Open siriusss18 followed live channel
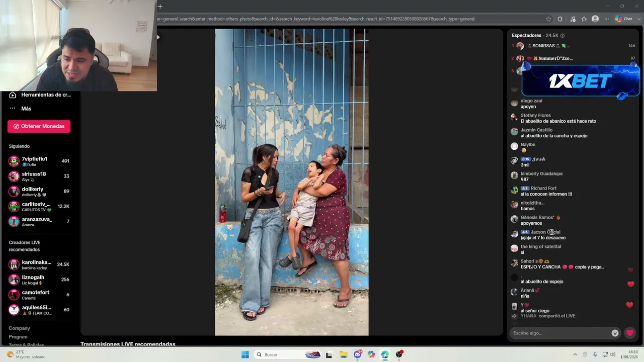Viewport: 644px width, 362px height. [x=39, y=176]
